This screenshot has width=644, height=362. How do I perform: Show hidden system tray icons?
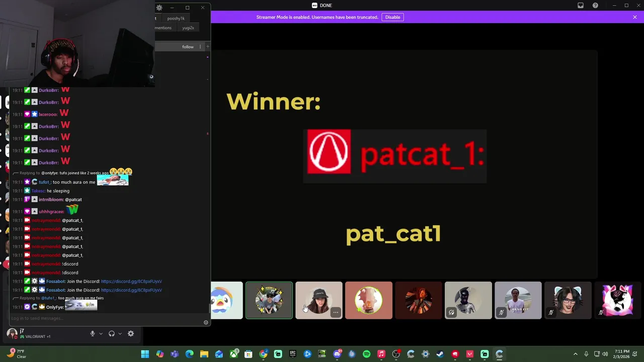coord(576,354)
